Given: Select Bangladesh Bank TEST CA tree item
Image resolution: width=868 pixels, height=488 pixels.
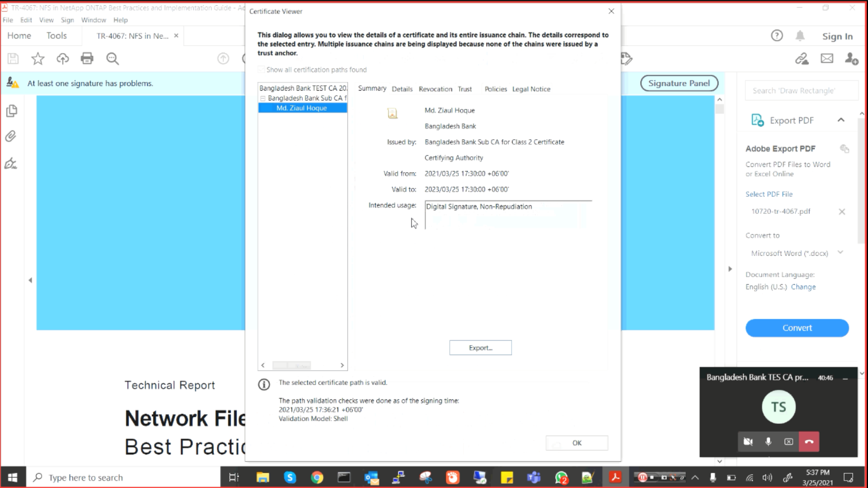Looking at the screenshot, I should tap(303, 88).
